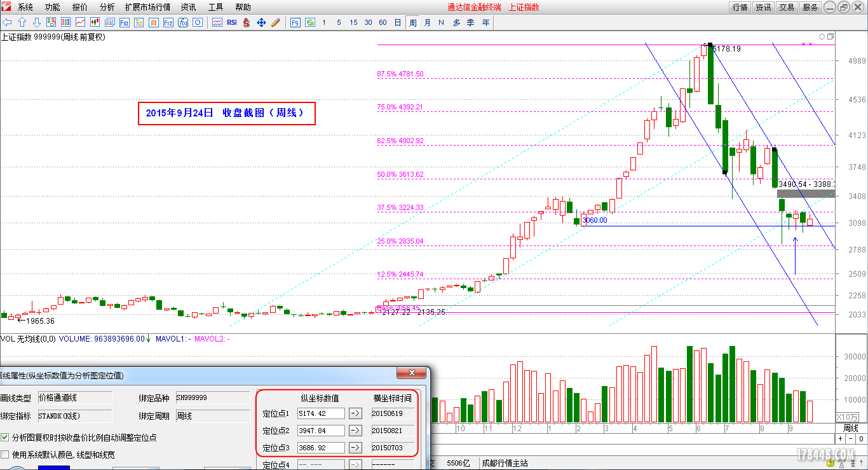
Task: Switch to quarterly (季) period
Action: coord(471,22)
